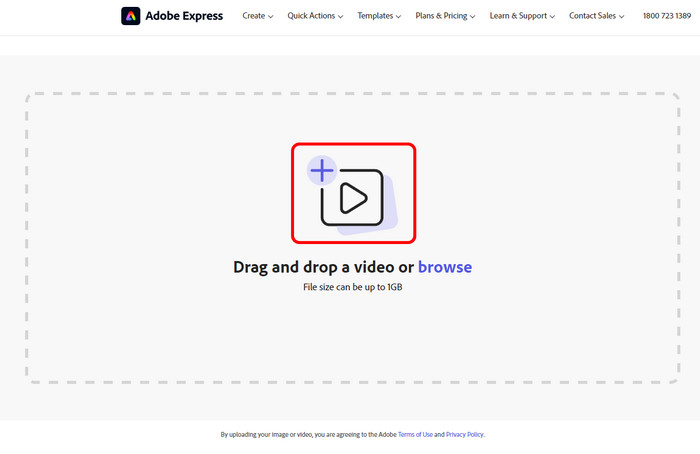Open the Learn & Support menu

(x=522, y=16)
